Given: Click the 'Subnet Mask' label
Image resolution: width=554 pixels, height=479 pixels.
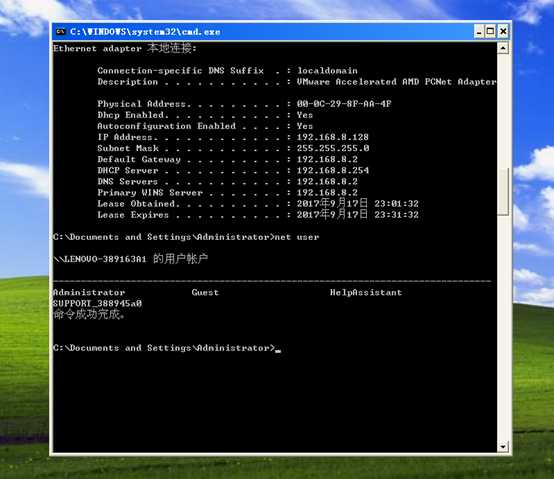Looking at the screenshot, I should pos(128,148).
